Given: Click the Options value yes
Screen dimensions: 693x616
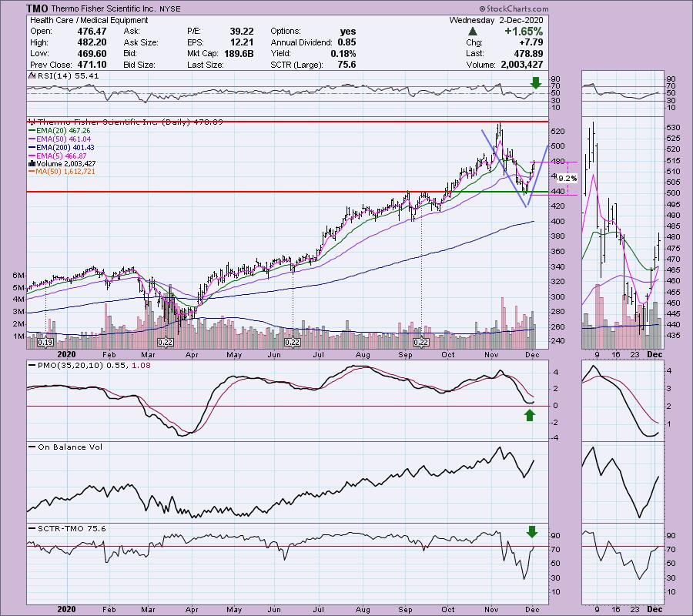Looking at the screenshot, I should click(348, 32).
